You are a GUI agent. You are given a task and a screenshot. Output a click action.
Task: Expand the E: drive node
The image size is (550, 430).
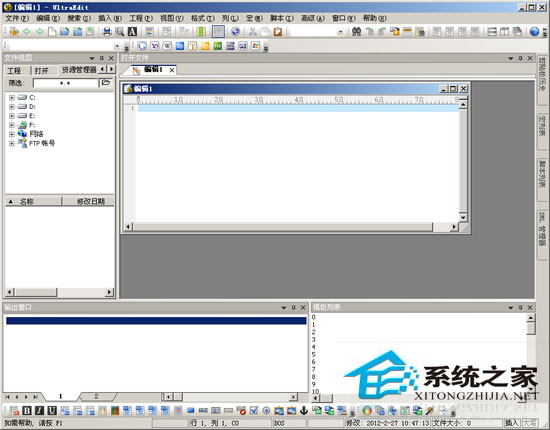pos(12,116)
